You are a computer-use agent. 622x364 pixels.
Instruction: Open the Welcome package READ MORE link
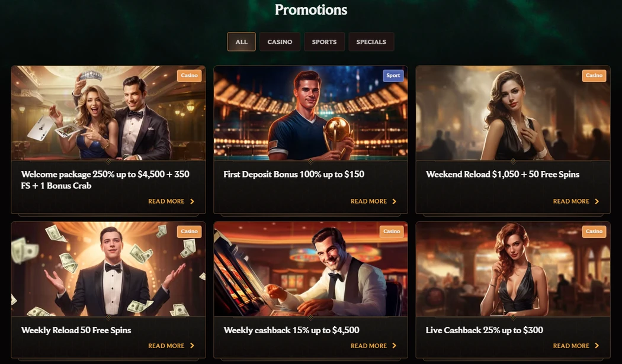167,201
